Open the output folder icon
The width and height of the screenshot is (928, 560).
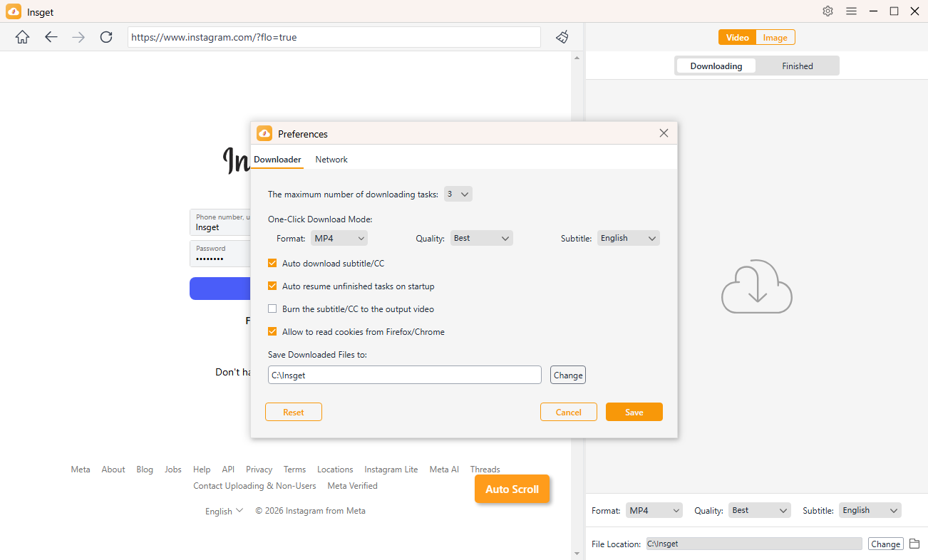(x=914, y=544)
